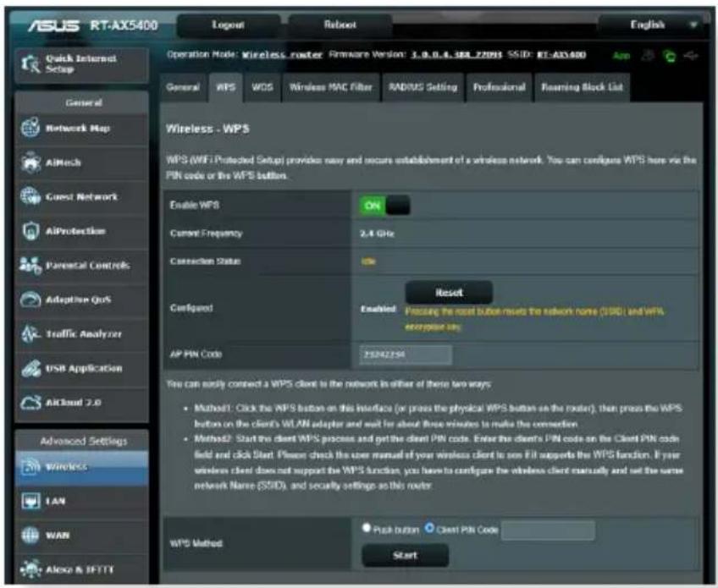Click the Parental Controls icon

coord(30,266)
